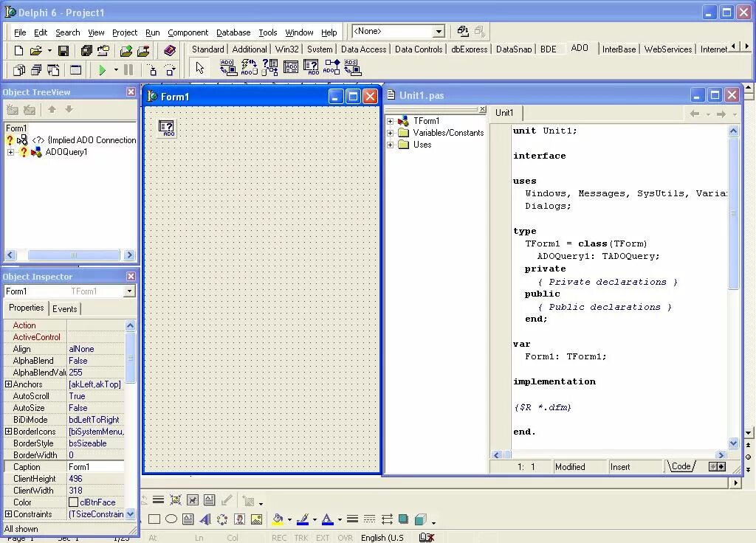
Task: Select the arrow pointer in component palette
Action: coord(199,68)
